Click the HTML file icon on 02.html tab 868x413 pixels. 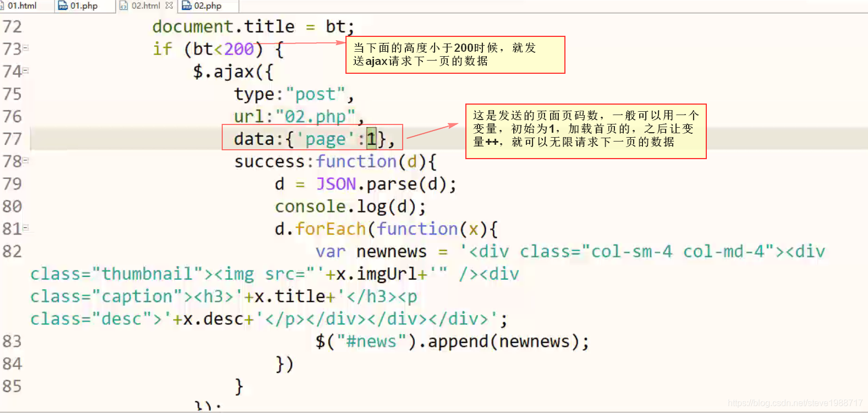point(124,6)
